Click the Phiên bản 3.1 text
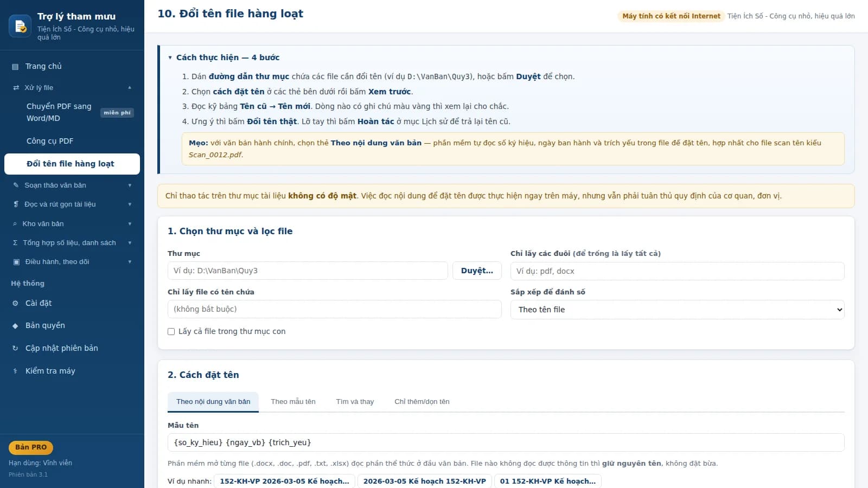This screenshot has height=488, width=868. [x=28, y=474]
